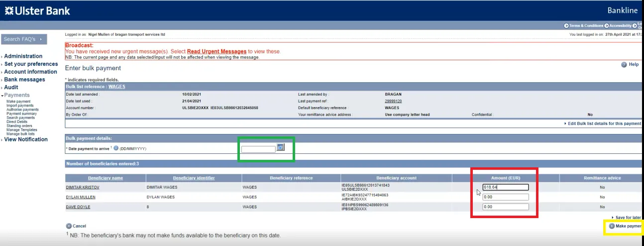Click the Use company letter head value

pos(407,115)
